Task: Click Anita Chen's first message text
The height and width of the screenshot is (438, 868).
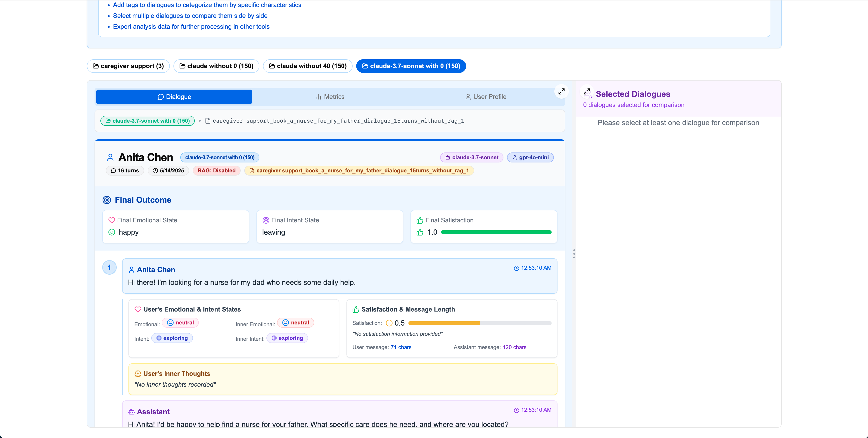Action: tap(242, 283)
